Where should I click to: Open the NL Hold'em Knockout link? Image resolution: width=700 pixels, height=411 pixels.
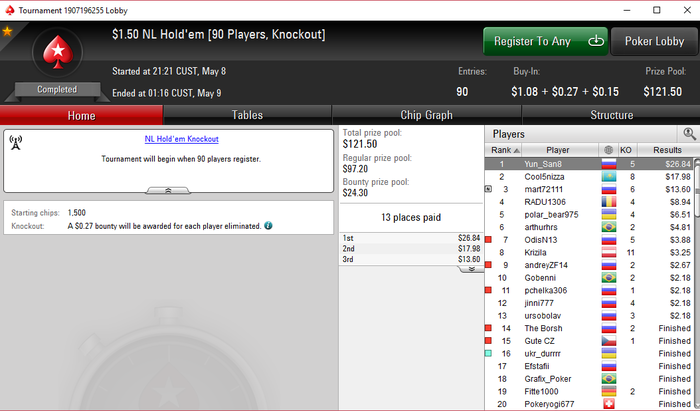pos(182,139)
